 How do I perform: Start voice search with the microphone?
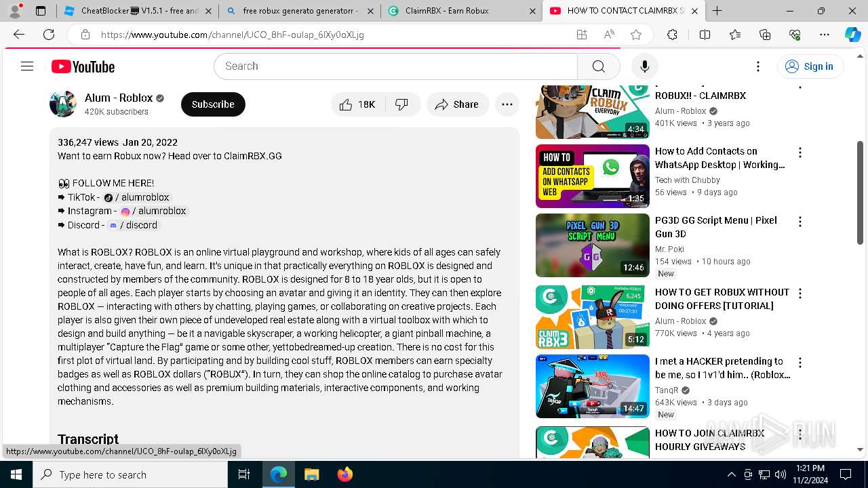644,66
